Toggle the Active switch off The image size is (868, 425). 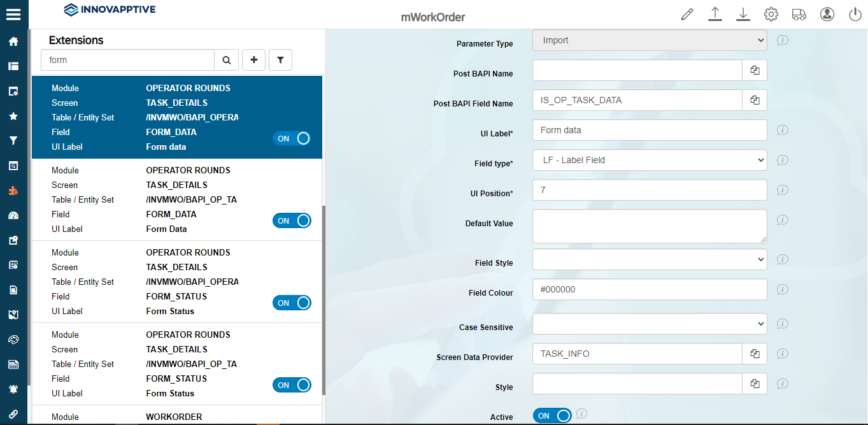click(x=552, y=416)
